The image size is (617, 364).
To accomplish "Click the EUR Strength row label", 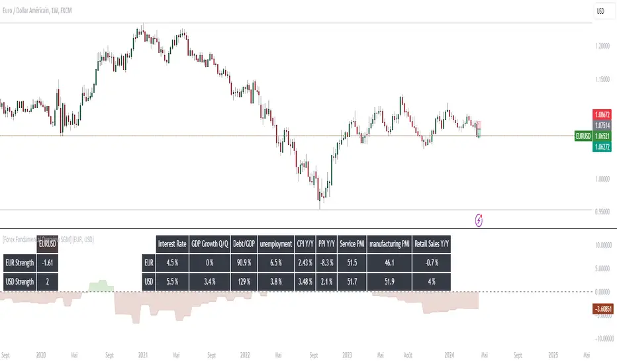I will pos(19,263).
